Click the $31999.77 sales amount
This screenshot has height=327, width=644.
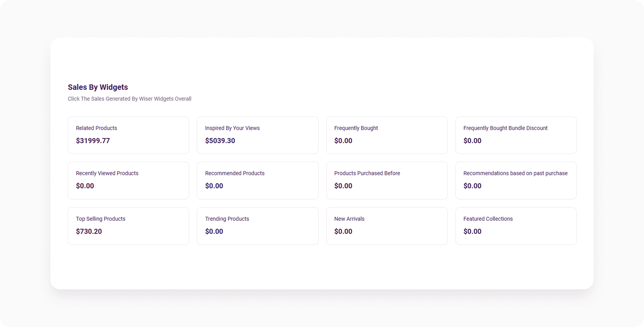[93, 141]
